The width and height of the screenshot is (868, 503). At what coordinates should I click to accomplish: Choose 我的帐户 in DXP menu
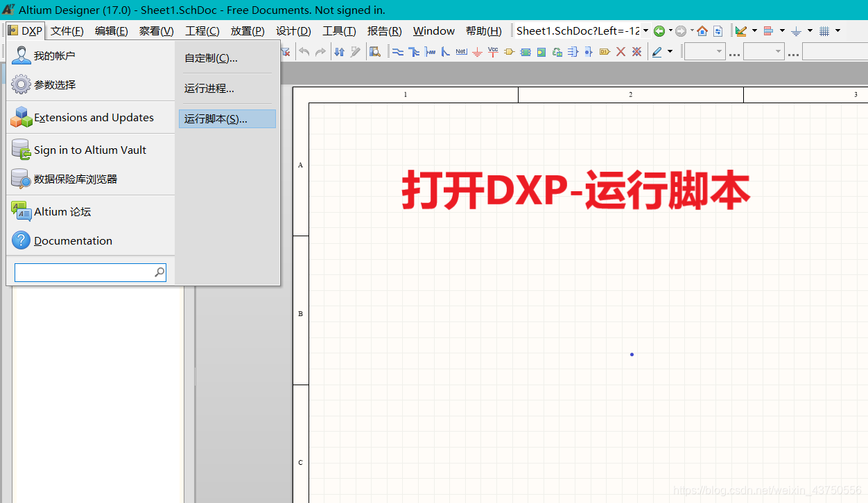point(91,55)
